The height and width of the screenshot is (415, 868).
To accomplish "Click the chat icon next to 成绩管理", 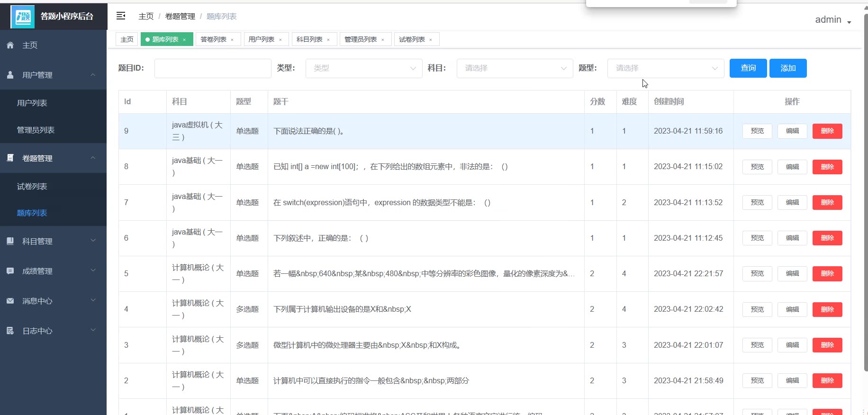I will (x=10, y=271).
